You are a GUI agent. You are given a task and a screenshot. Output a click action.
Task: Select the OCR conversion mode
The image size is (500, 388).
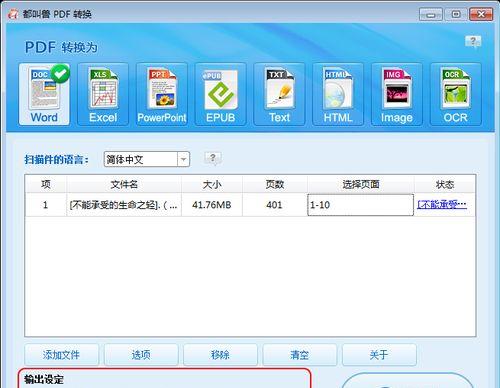(456, 94)
